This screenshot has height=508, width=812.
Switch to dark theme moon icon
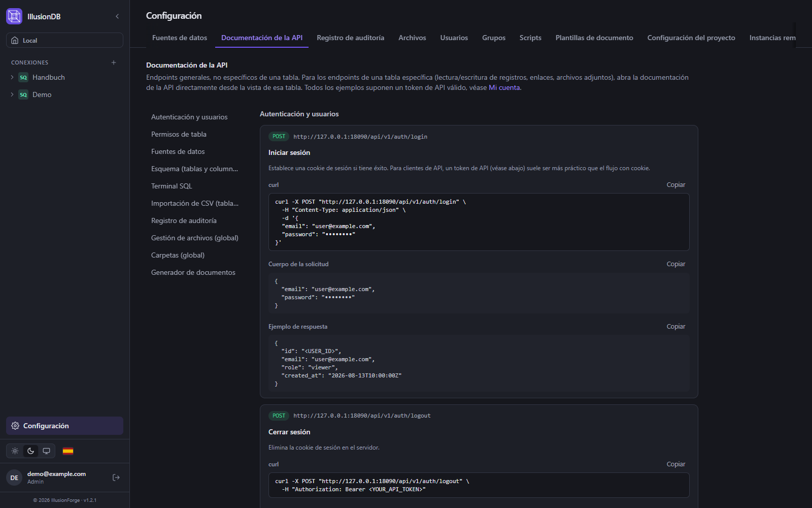pos(31,451)
